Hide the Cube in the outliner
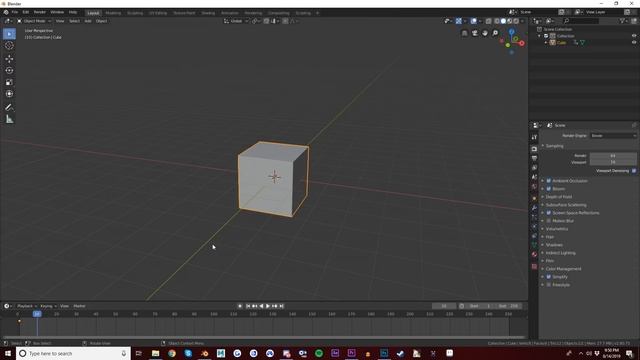The image size is (640, 360). click(x=634, y=42)
